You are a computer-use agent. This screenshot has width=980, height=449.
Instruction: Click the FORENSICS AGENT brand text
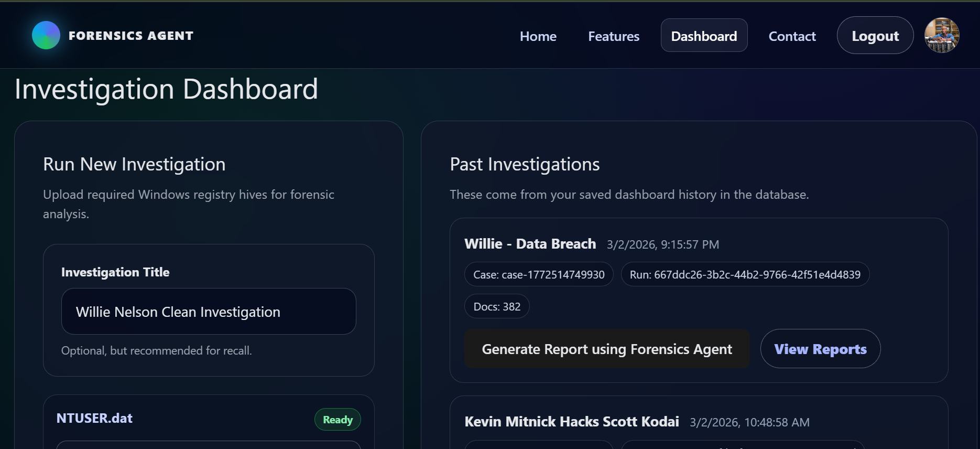131,36
